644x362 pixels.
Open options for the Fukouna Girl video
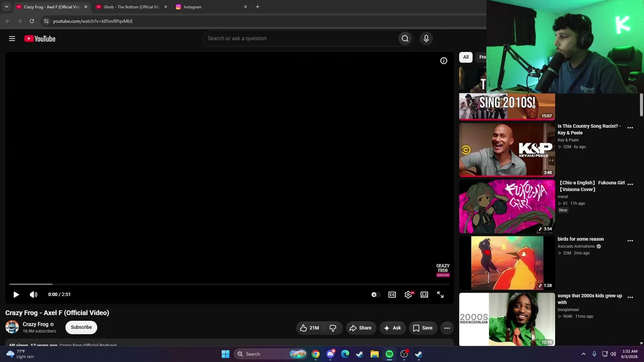pyautogui.click(x=630, y=184)
